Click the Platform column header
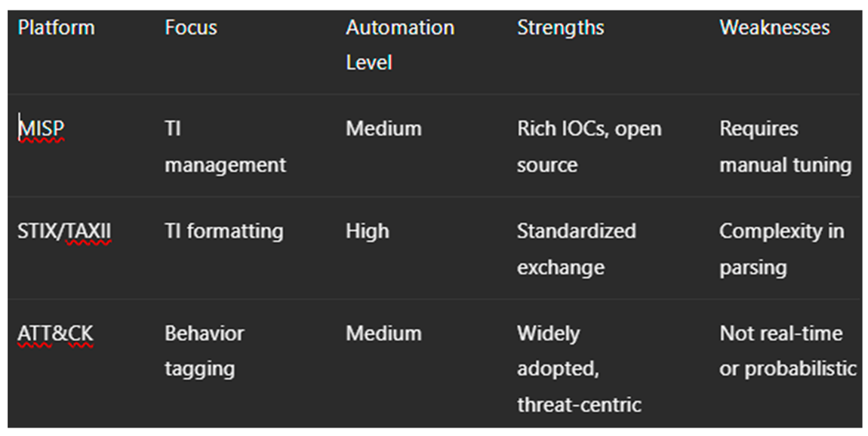This screenshot has width=868, height=436. tap(57, 28)
